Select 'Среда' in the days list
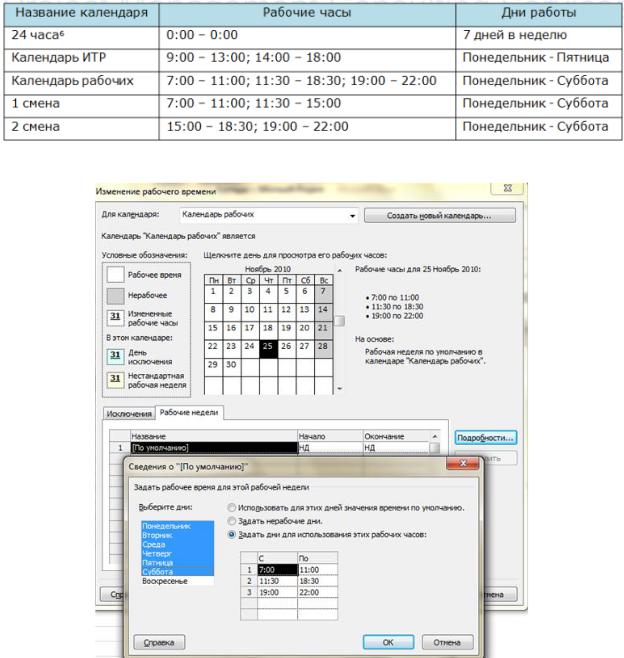624x658 pixels. (178, 544)
